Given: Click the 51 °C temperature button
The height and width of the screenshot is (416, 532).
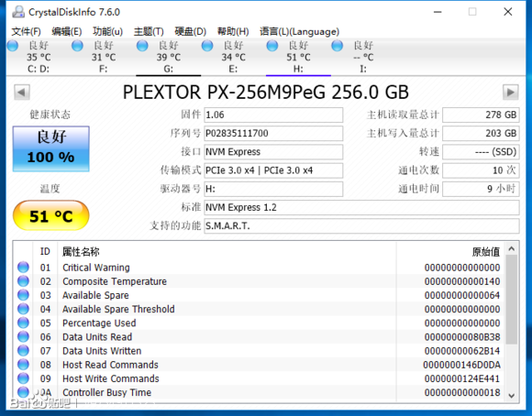Looking at the screenshot, I should point(50,215).
